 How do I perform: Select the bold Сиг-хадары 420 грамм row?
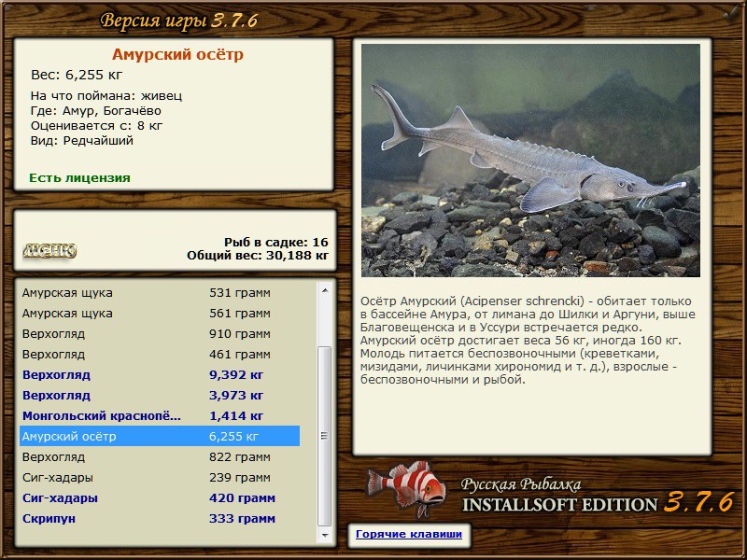click(160, 498)
